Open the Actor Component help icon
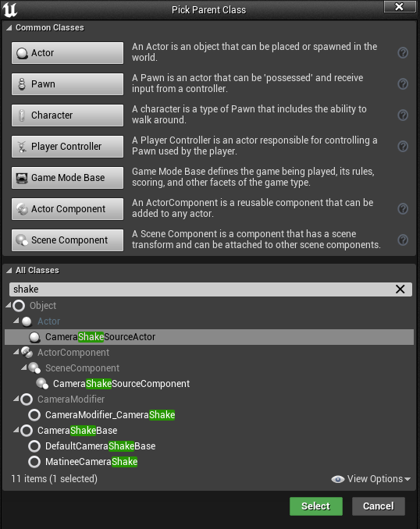This screenshot has height=529, width=420. click(403, 209)
